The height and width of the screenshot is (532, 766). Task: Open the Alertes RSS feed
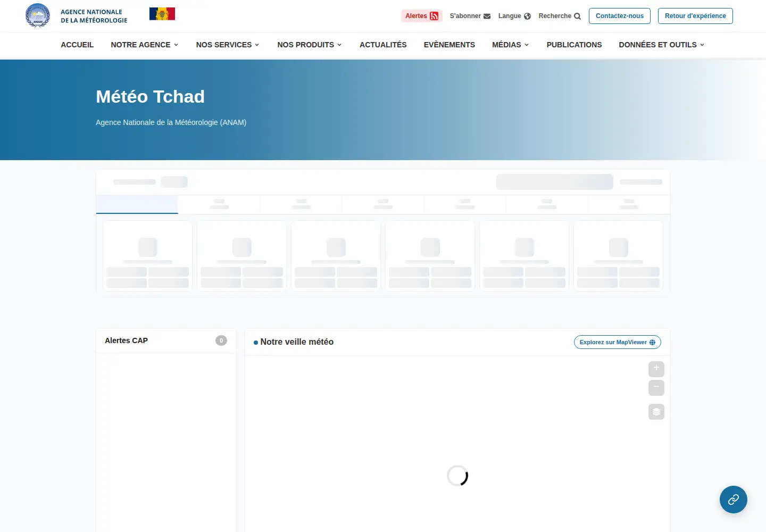422,16
